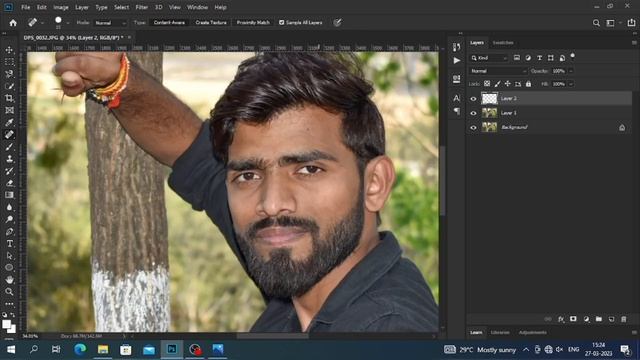Open the Select menu

121,7
